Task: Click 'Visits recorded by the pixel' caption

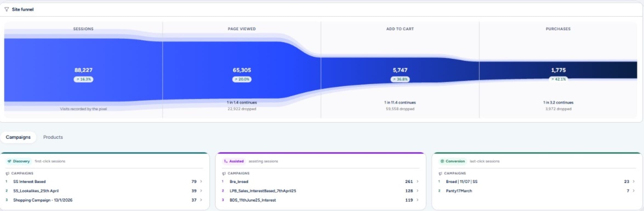Action: point(83,109)
